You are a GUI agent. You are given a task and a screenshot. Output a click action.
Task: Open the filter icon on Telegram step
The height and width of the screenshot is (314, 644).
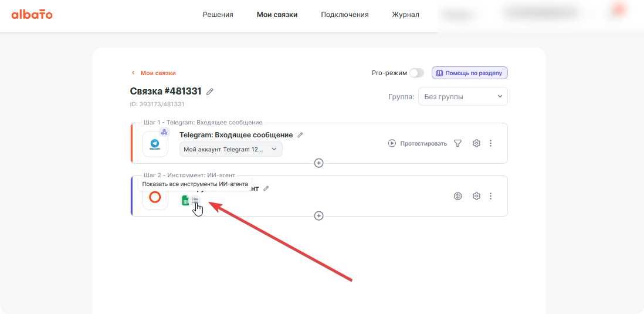458,143
